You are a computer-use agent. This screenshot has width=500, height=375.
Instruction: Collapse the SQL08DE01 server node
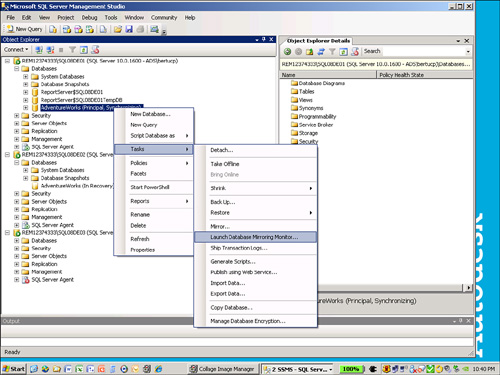(7, 61)
